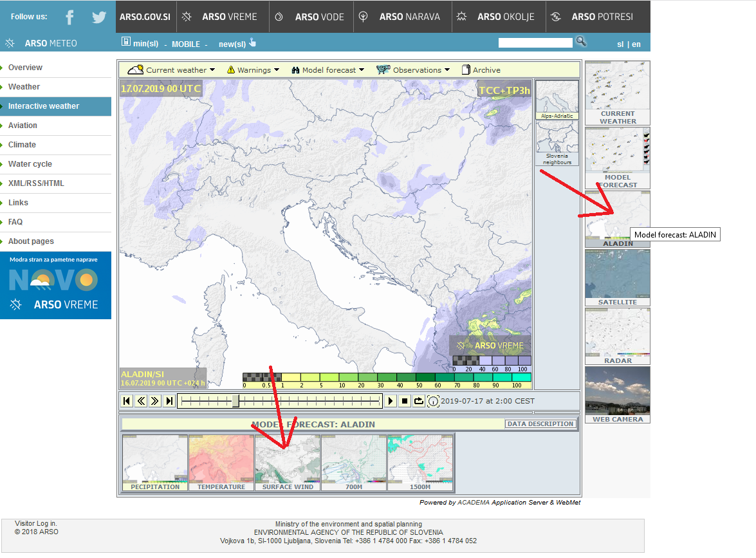Click the Visitor Log in link
This screenshot has width=756, height=558.
(35, 524)
